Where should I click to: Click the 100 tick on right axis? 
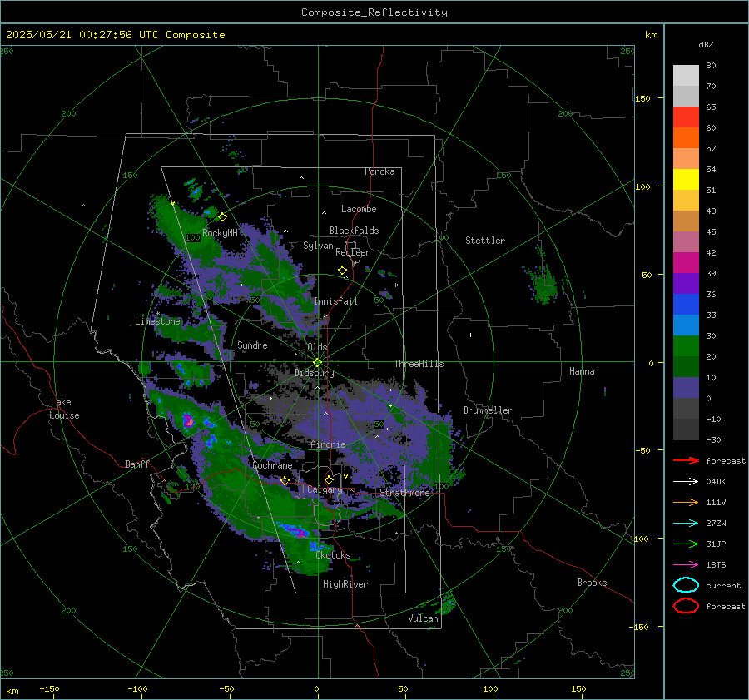[642, 186]
